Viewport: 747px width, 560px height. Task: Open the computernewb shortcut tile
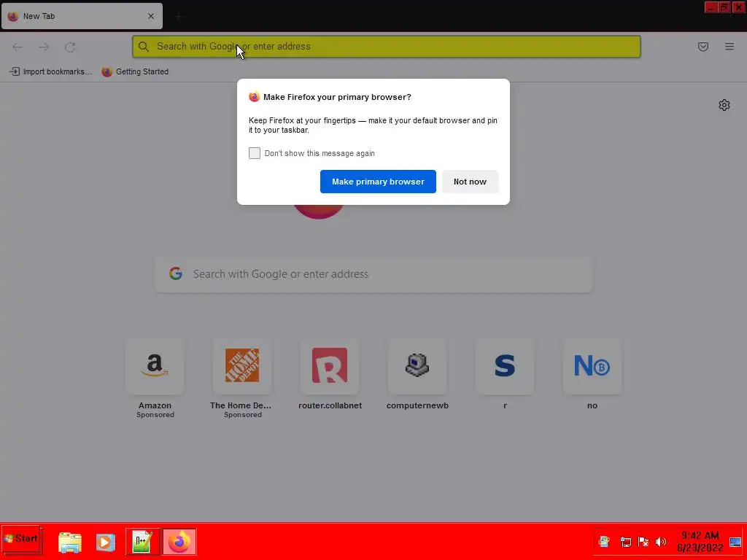tap(417, 366)
